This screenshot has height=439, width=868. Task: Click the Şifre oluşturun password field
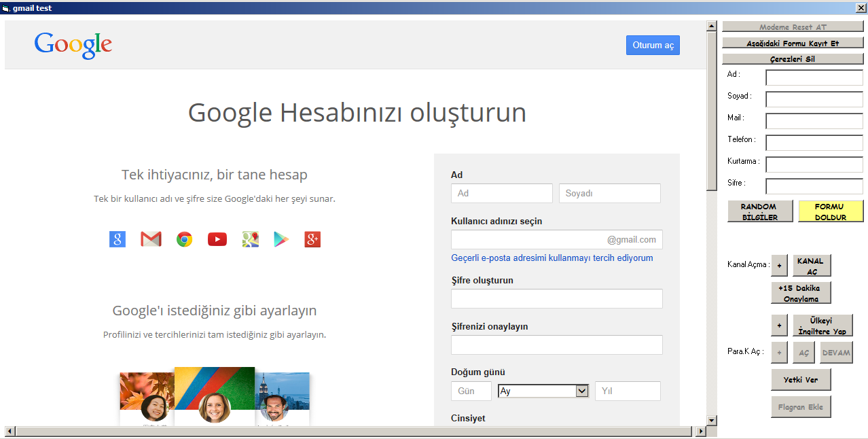[x=557, y=298]
